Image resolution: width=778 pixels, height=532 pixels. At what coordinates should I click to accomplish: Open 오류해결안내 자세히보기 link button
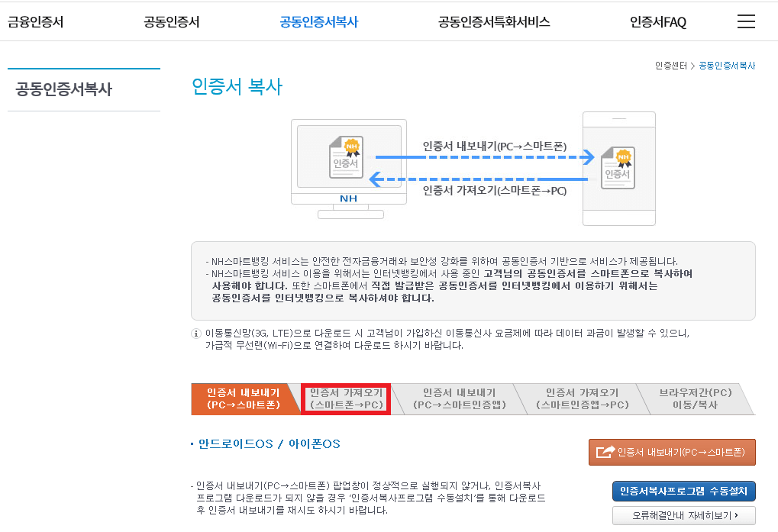point(684,516)
